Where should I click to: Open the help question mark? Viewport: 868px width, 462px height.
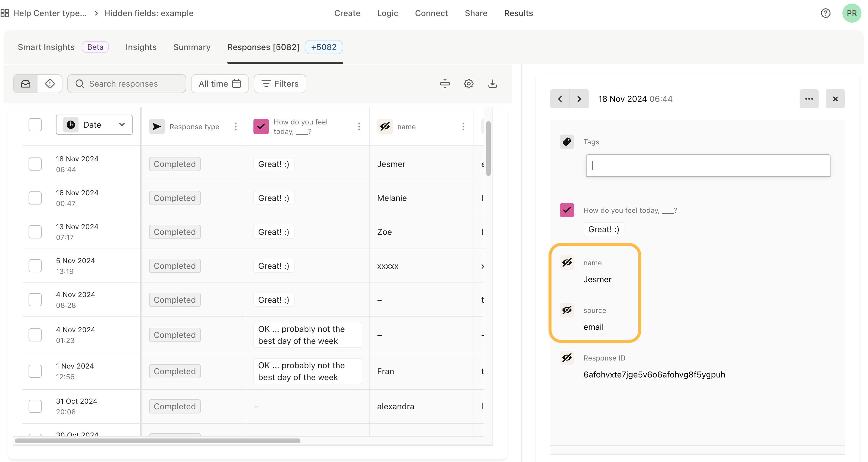pos(825,13)
